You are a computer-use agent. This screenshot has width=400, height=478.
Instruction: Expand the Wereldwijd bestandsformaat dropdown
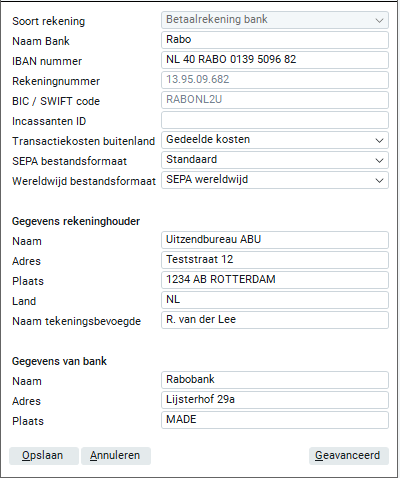point(275,180)
